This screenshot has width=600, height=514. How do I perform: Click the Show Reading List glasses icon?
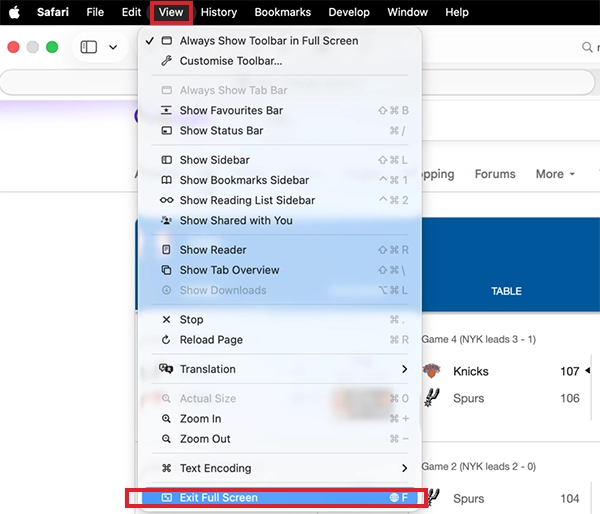click(166, 200)
